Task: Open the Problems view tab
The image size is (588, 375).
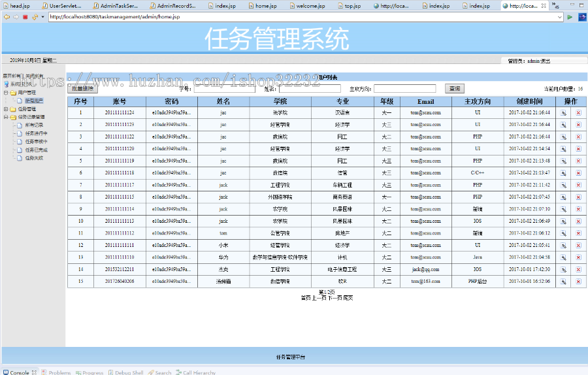Action: click(56, 372)
